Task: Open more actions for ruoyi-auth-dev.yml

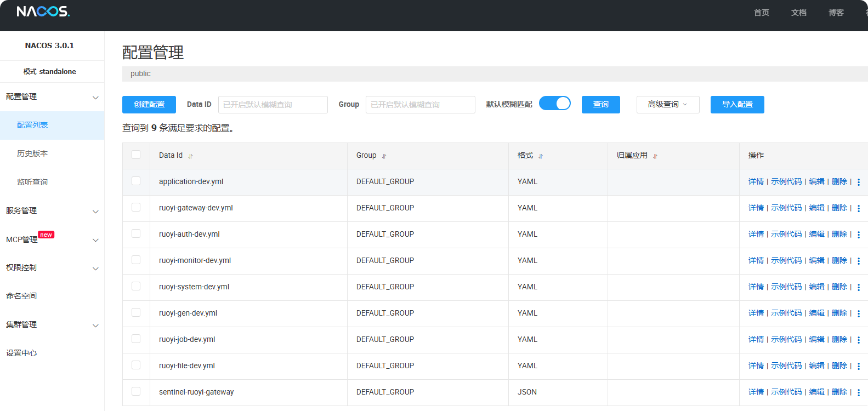Action: (x=859, y=235)
